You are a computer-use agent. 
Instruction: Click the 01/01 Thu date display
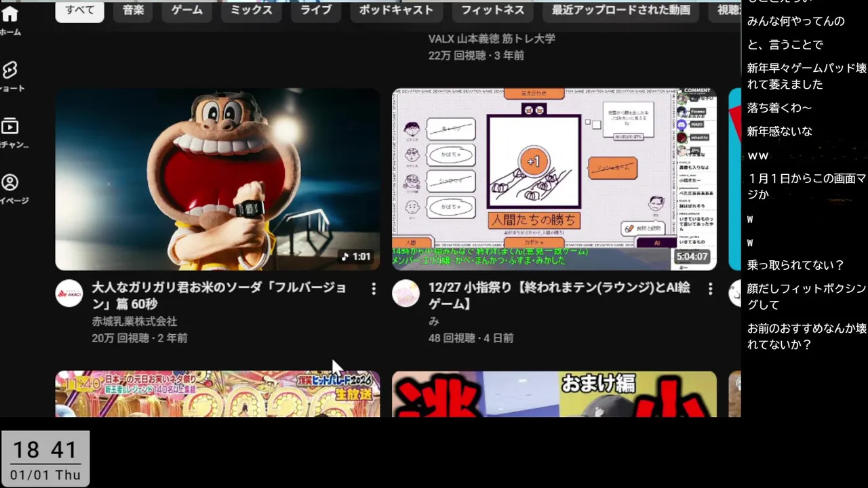point(45,475)
